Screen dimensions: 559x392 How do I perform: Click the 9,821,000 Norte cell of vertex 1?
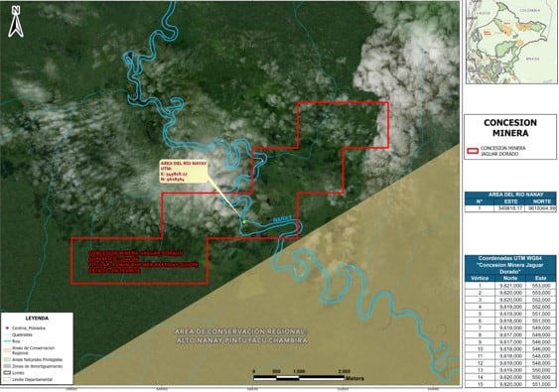pyautogui.click(x=511, y=286)
